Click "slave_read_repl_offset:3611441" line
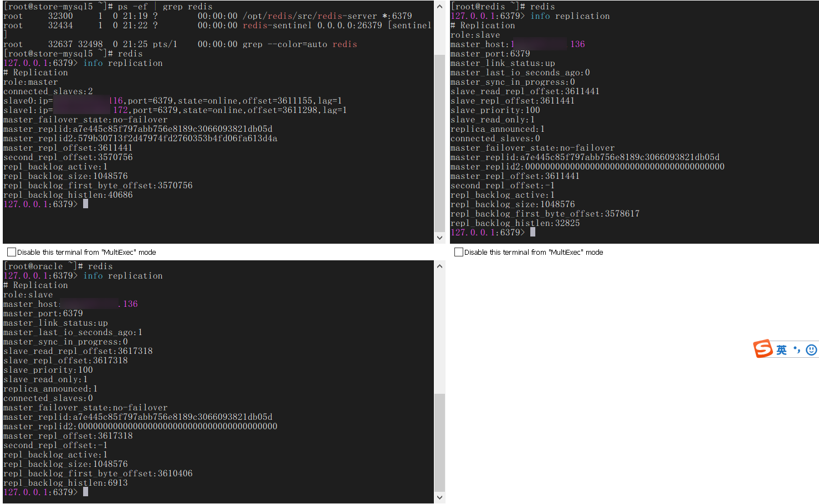 tap(525, 91)
